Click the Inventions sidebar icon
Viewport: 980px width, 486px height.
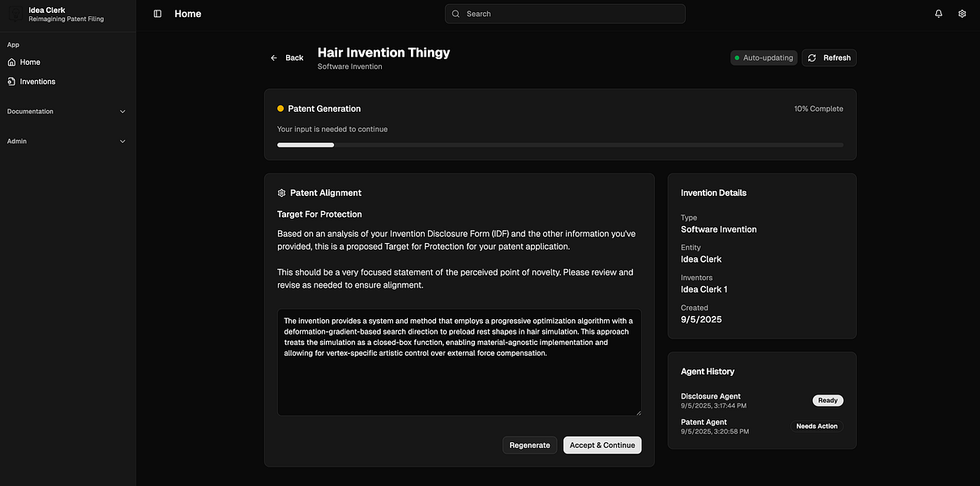11,82
